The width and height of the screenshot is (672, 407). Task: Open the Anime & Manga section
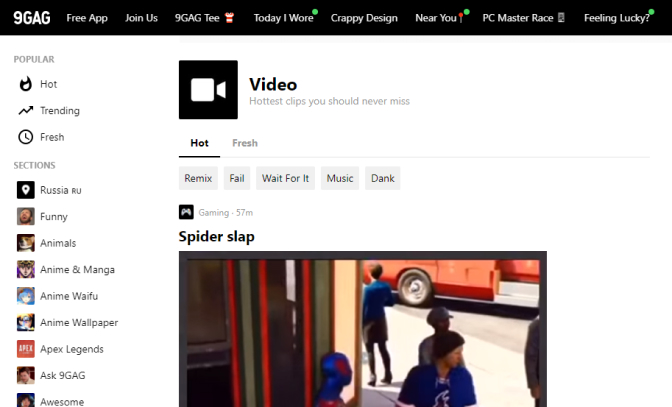78,269
